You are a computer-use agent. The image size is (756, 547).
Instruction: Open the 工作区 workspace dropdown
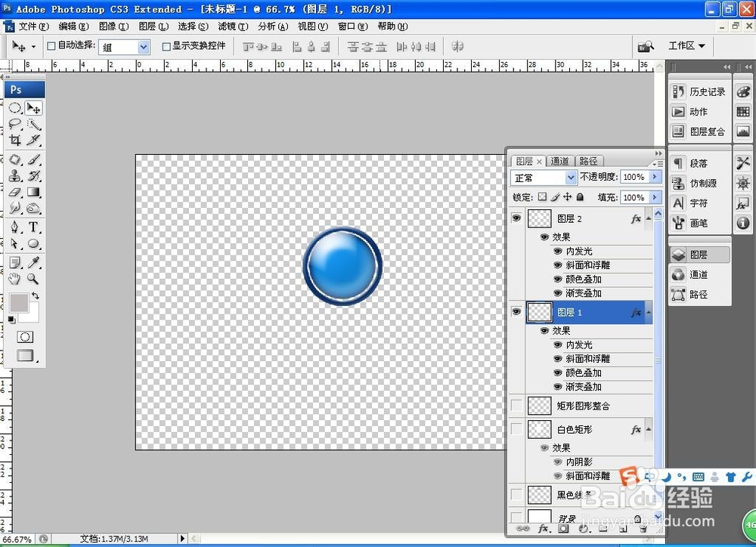tap(686, 46)
